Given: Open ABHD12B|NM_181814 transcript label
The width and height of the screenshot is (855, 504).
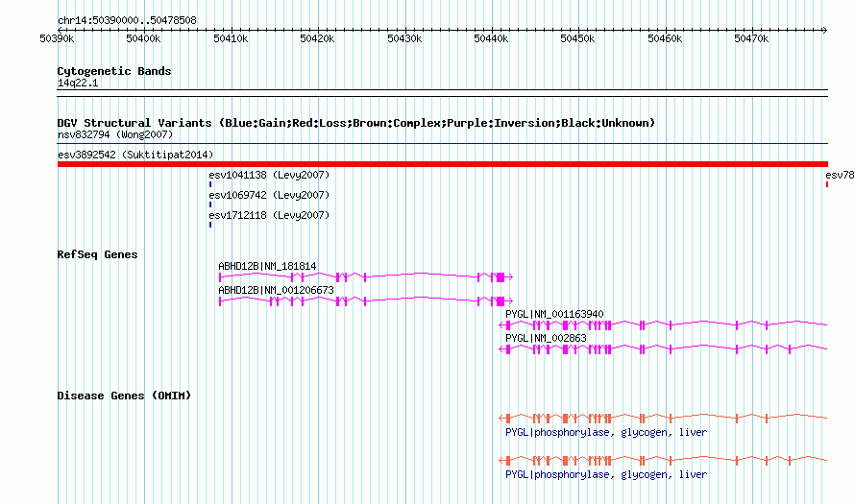Looking at the screenshot, I should [267, 266].
